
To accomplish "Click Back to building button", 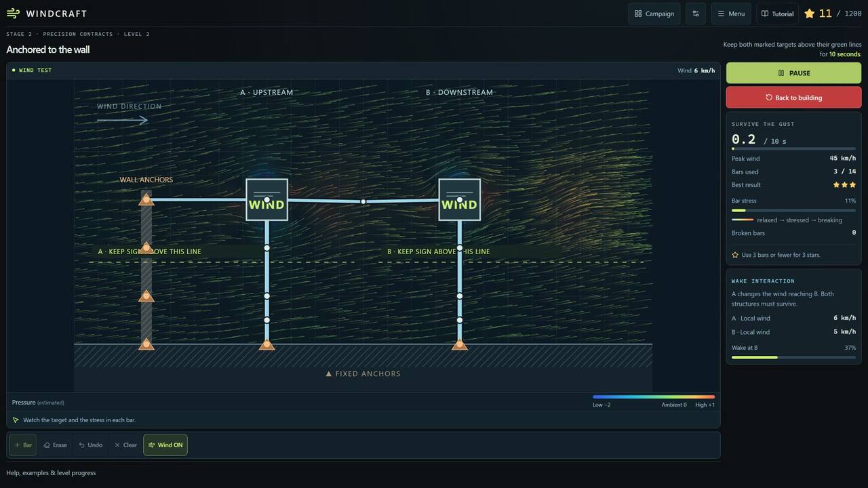I will pos(793,98).
